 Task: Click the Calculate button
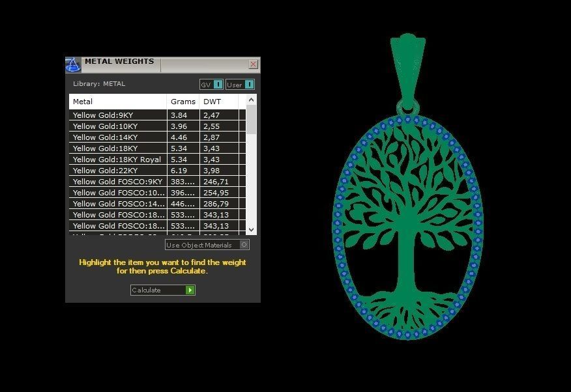[163, 290]
